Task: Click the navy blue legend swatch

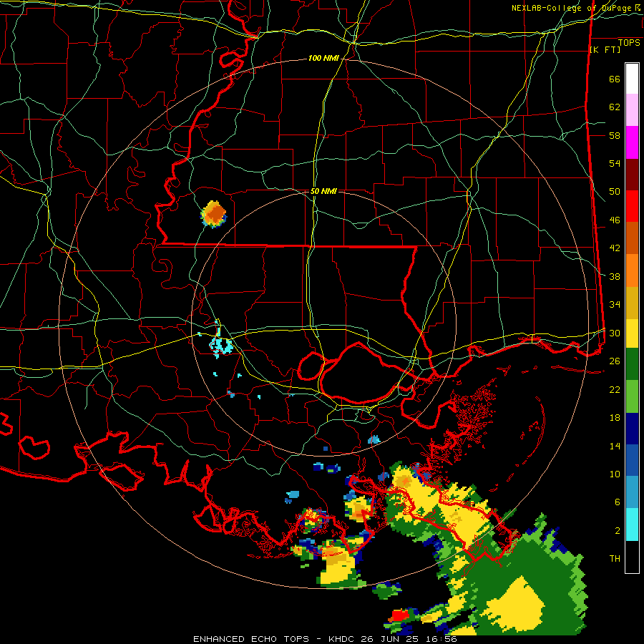Action: click(632, 429)
